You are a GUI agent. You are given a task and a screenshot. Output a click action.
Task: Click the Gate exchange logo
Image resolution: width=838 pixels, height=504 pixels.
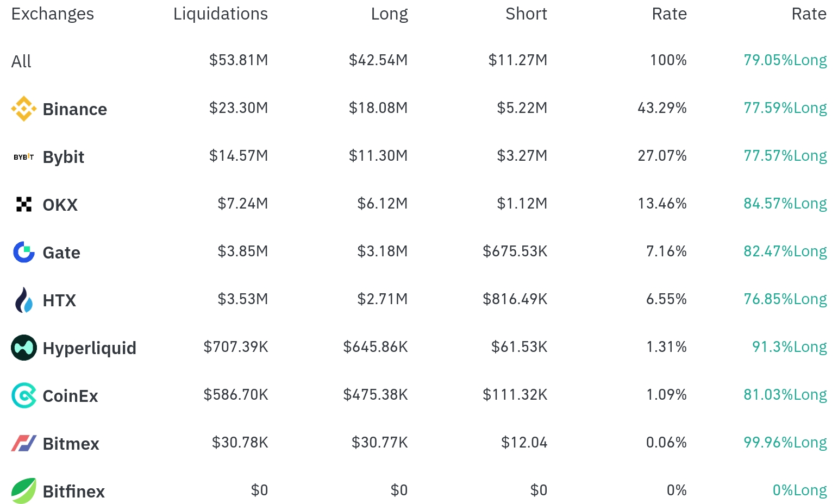24,252
